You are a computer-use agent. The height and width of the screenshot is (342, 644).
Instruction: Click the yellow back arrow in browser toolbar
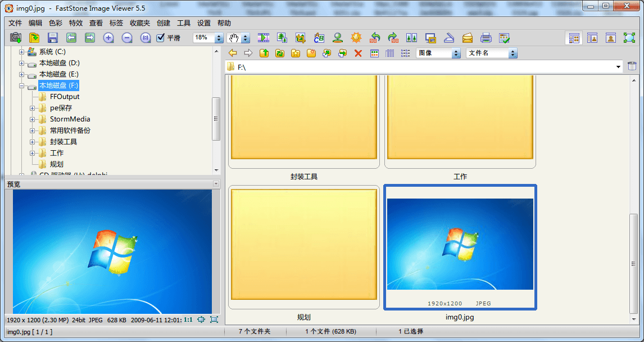pos(233,53)
